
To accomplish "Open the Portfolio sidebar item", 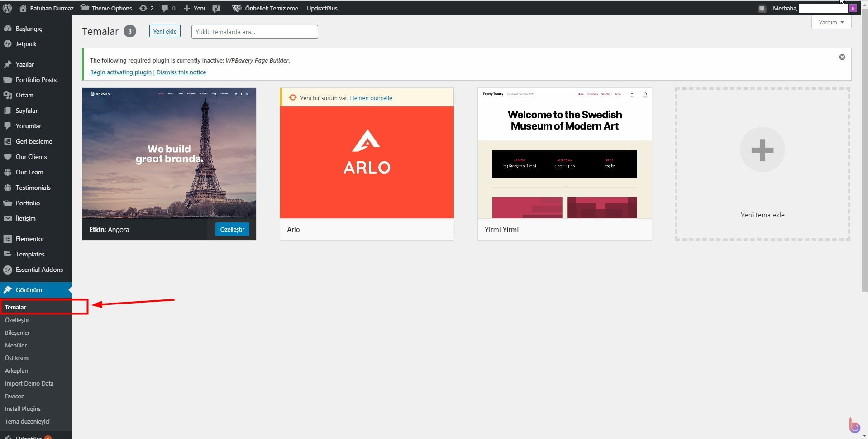I will coord(36,203).
